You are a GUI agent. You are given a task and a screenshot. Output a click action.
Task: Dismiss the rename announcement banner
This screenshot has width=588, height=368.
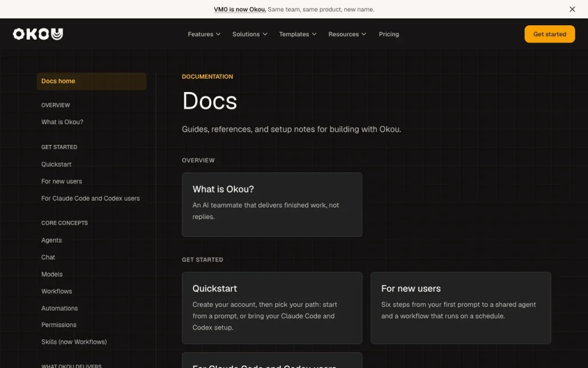point(572,9)
